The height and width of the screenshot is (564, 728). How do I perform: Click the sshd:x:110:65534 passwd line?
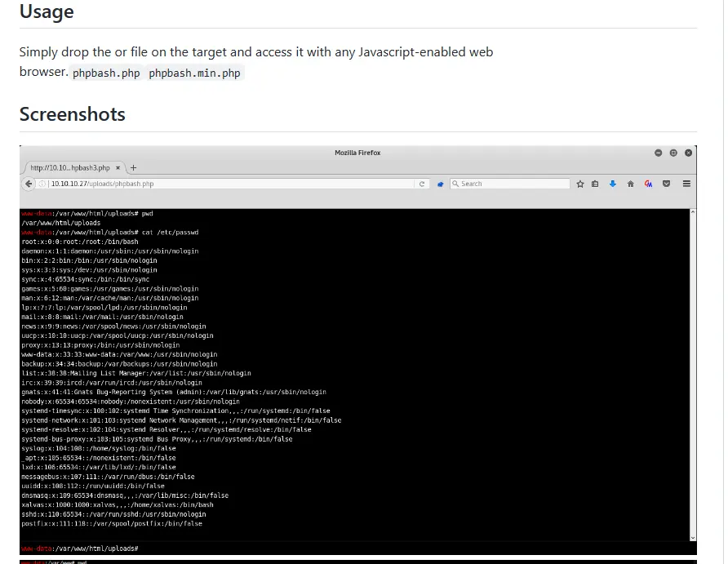pyautogui.click(x=113, y=514)
